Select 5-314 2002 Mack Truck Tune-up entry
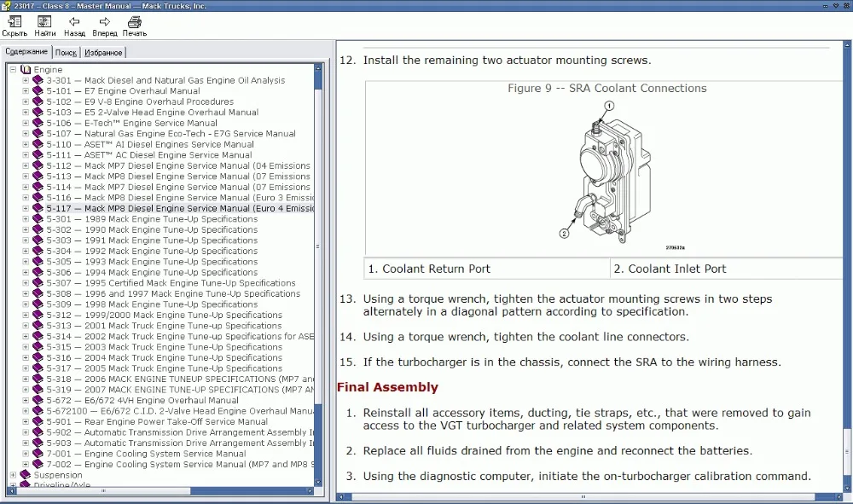 pyautogui.click(x=180, y=337)
